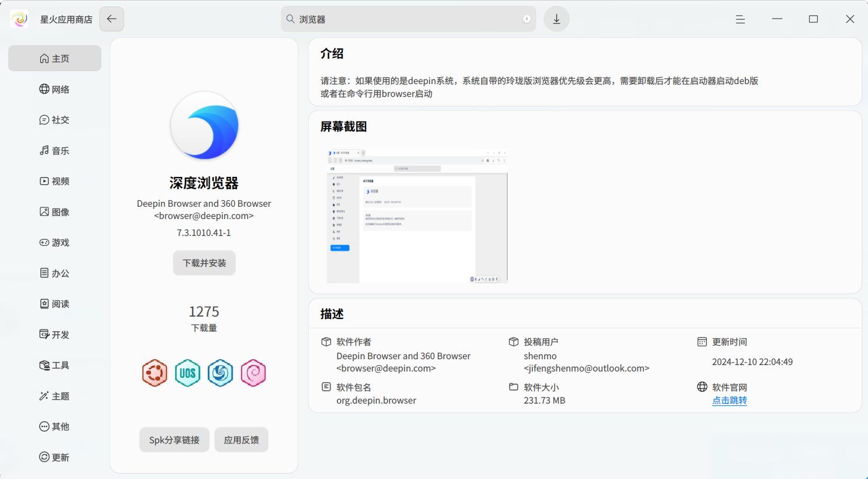Click the 软件作者 box icon
The image size is (868, 479).
[326, 342]
